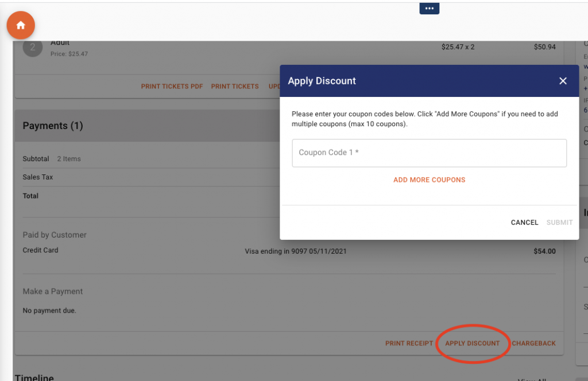
Task: Open the CHARGEBACK option
Action: 533,343
